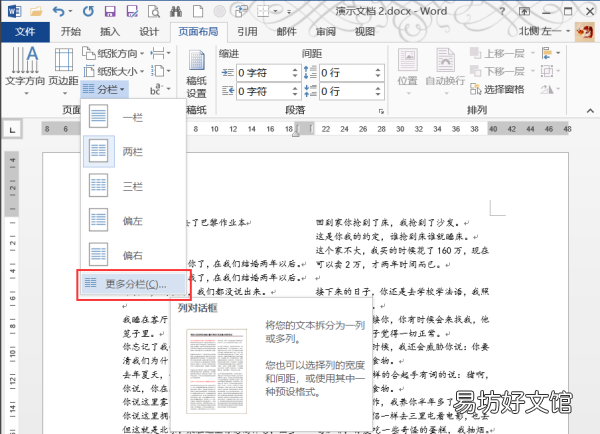Click the tab selector L box on ruler
600x434 pixels.
(x=12, y=130)
